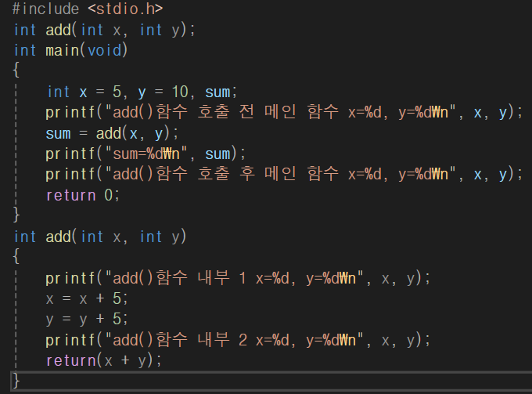Image resolution: width=532 pixels, height=394 pixels.
Task: Place cursor on add prototype line ending with semicolon
Action: (105, 31)
